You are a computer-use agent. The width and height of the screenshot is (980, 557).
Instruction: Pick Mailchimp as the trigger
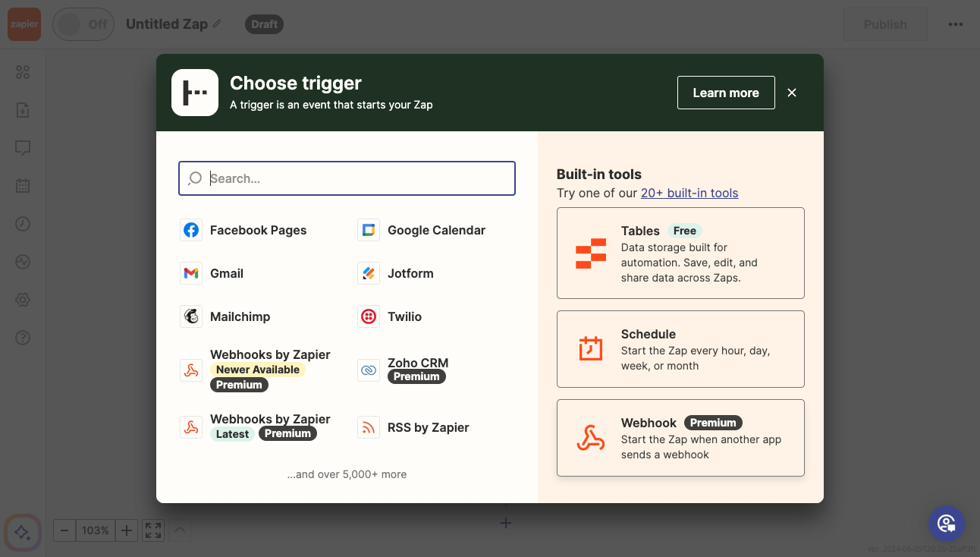point(225,316)
